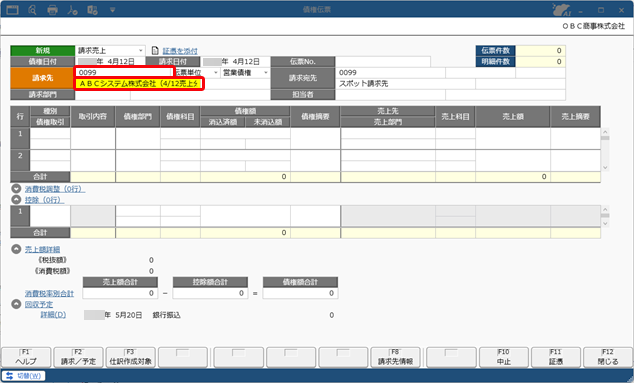This screenshot has height=383, width=634.
Task: Open the 消費税調整 (0行) link
Action: tap(55, 189)
